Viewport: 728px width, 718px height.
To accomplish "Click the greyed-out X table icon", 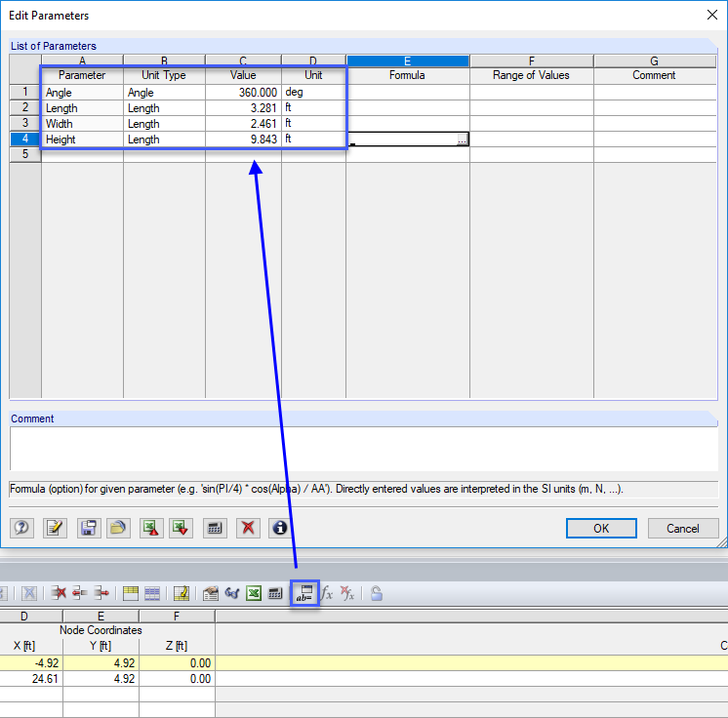I will 28,593.
